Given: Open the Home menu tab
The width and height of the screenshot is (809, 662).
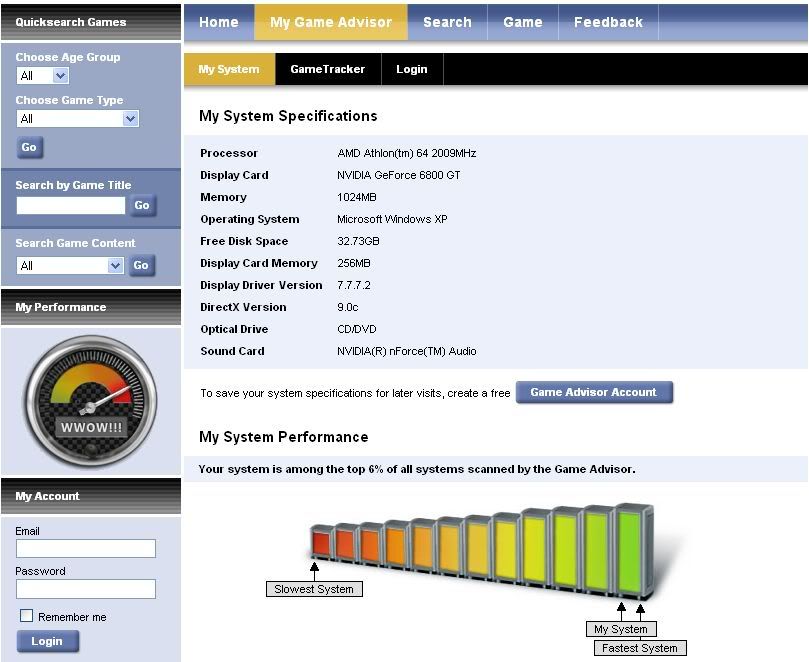Looking at the screenshot, I should click(x=218, y=22).
